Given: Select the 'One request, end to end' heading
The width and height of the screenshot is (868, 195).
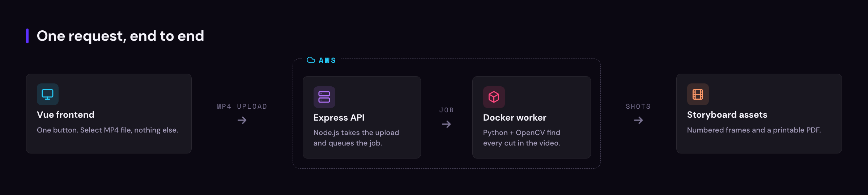Looking at the screenshot, I should (120, 36).
